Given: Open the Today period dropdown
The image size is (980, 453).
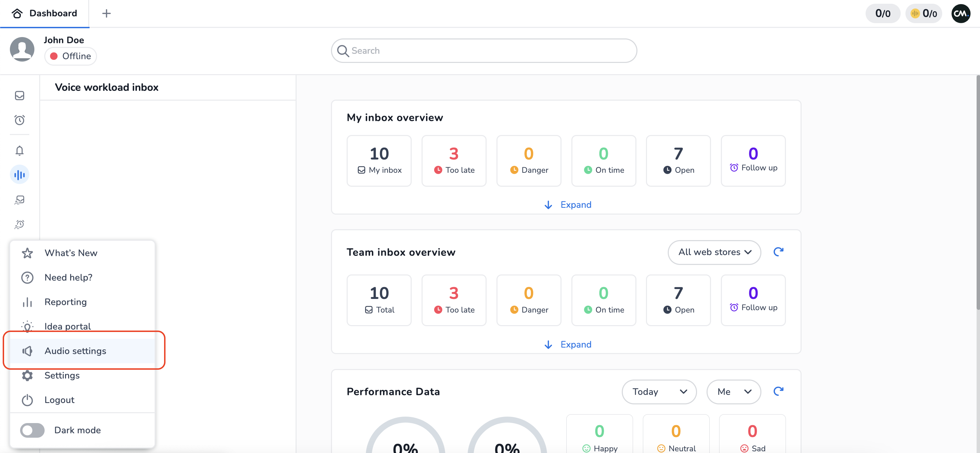Looking at the screenshot, I should pyautogui.click(x=659, y=392).
